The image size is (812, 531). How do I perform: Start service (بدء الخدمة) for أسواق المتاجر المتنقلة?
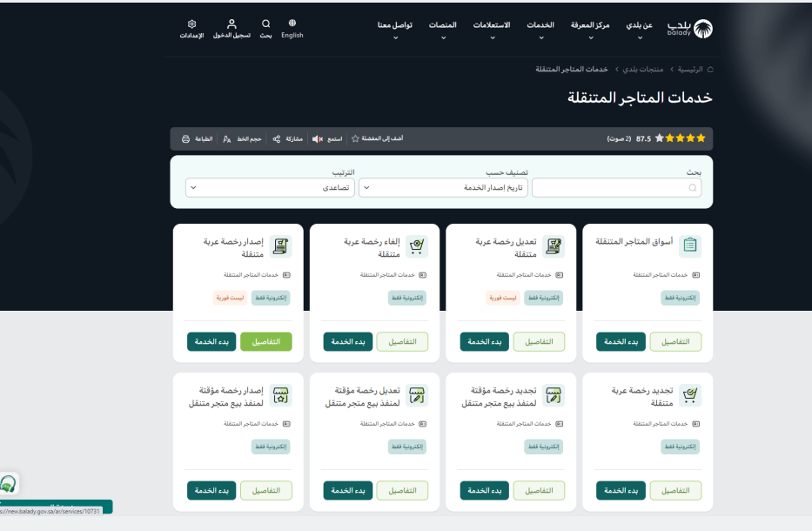[621, 342]
